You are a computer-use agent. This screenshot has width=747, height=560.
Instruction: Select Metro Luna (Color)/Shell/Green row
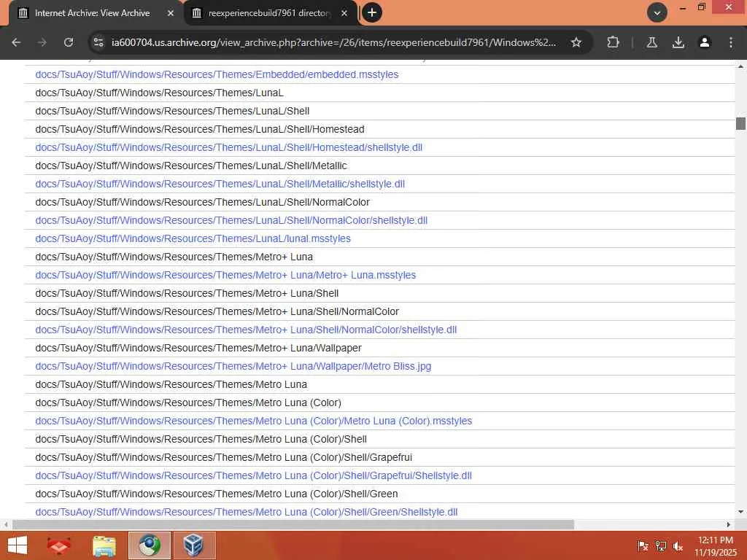[x=379, y=494]
